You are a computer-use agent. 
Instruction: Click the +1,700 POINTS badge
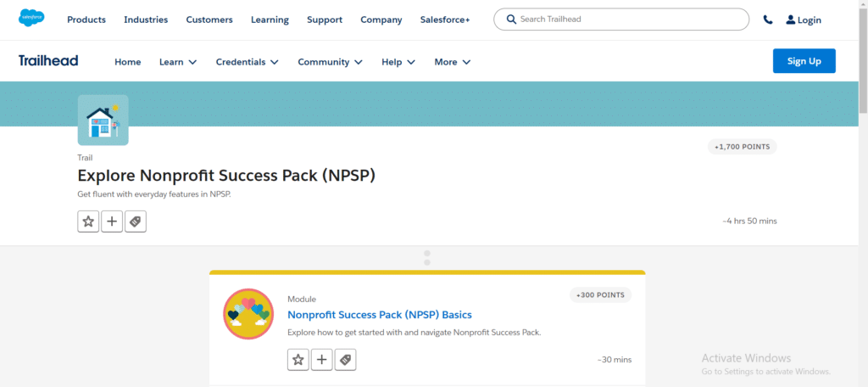tap(742, 147)
